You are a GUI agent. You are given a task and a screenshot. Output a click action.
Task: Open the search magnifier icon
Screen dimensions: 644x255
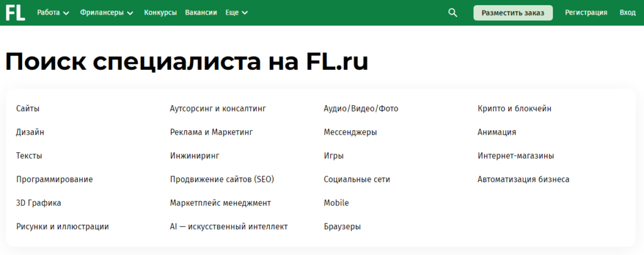click(x=453, y=13)
